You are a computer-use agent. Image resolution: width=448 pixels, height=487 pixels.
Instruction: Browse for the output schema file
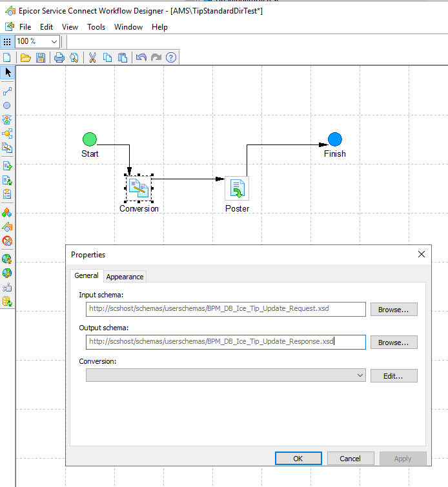click(394, 343)
